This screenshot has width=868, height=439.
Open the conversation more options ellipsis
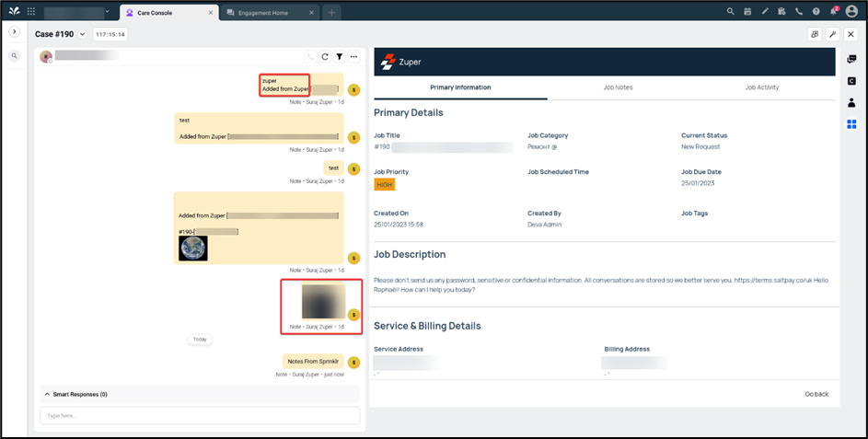pos(353,56)
